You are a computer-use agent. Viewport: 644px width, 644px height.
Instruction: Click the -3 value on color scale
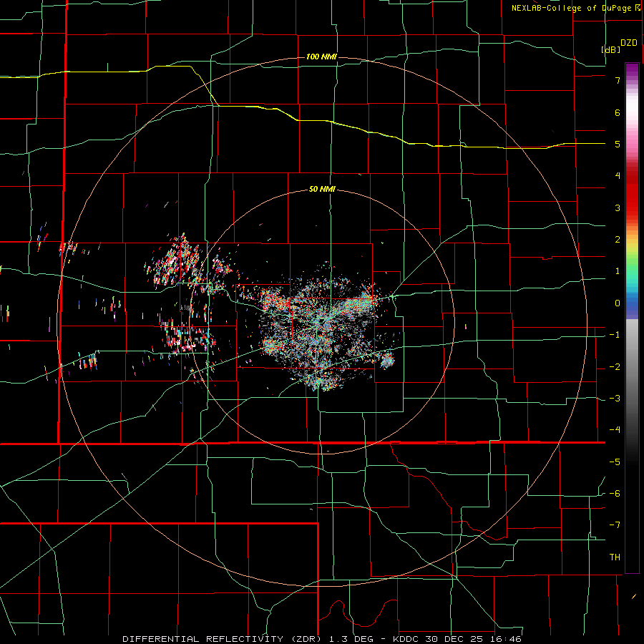(x=615, y=399)
